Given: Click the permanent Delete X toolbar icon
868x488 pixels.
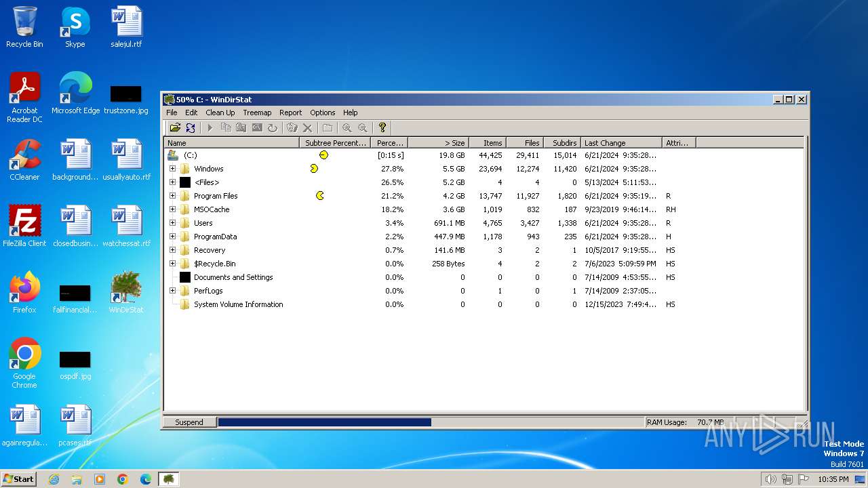Looking at the screenshot, I should pos(307,127).
